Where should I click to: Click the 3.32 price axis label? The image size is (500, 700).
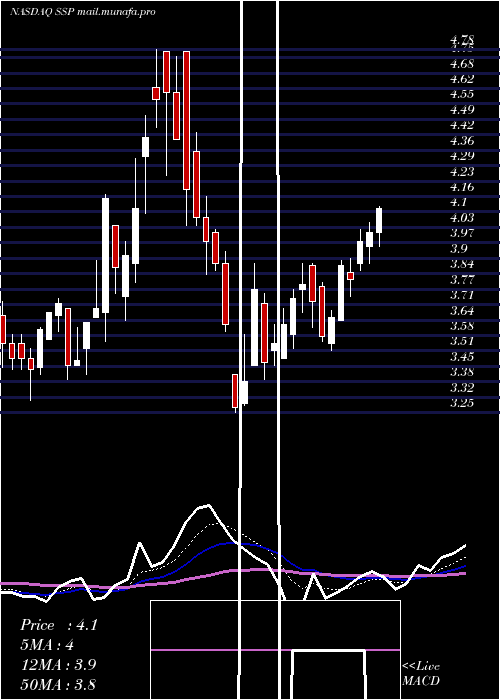pos(462,388)
